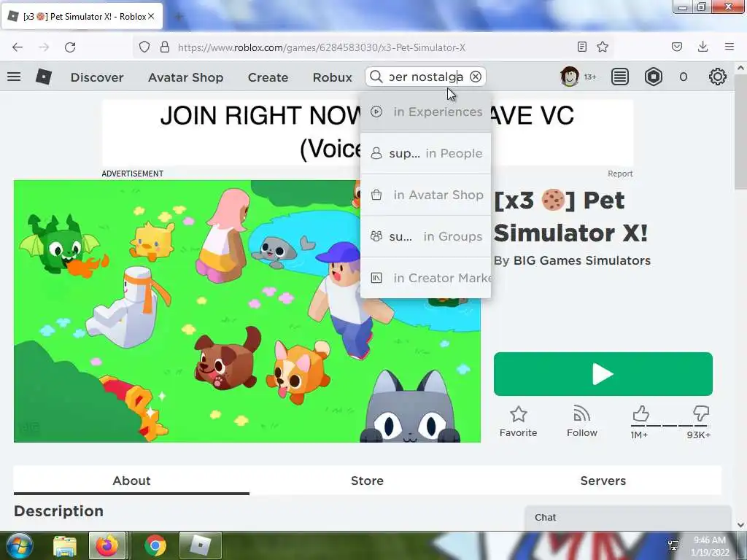Viewport: 747px width, 560px height.
Task: Open a new browser tab
Action: click(x=179, y=17)
